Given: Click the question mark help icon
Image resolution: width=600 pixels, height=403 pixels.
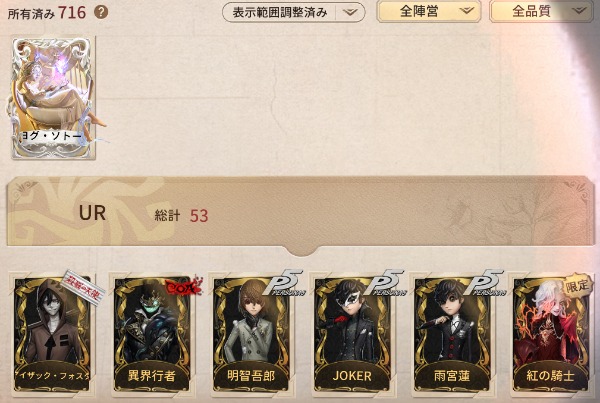Looking at the screenshot, I should 101,12.
